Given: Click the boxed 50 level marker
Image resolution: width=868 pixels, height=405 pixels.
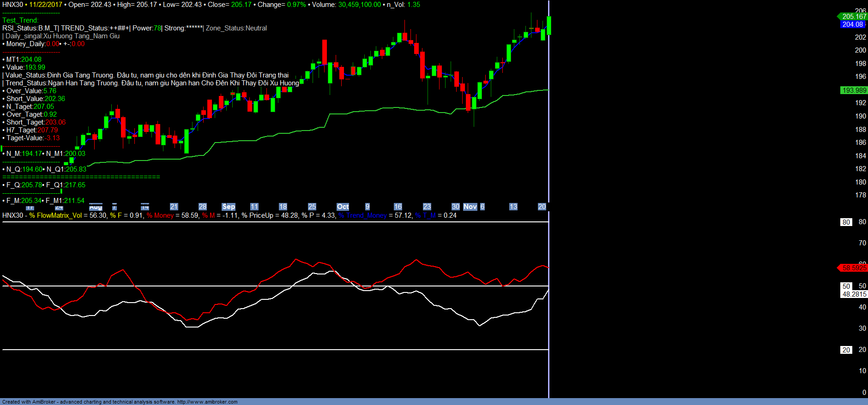Looking at the screenshot, I should tap(846, 286).
